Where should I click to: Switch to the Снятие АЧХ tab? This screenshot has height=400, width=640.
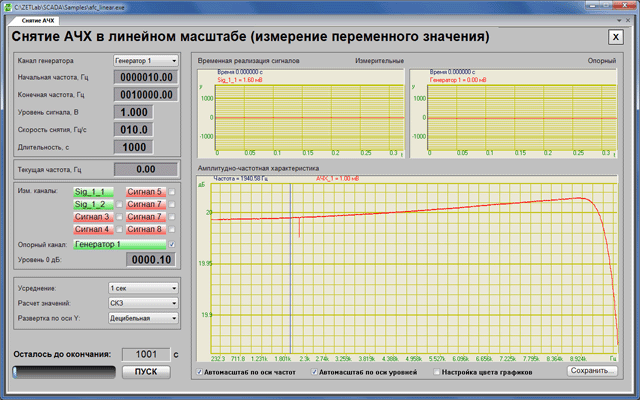pos(38,20)
